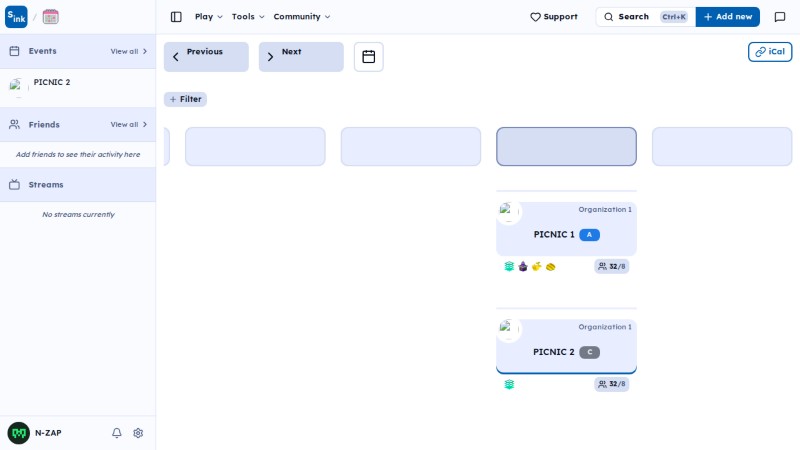This screenshot has height=450, width=800.
Task: Click Organization 1 label on PICNIC 1
Action: [x=605, y=210]
